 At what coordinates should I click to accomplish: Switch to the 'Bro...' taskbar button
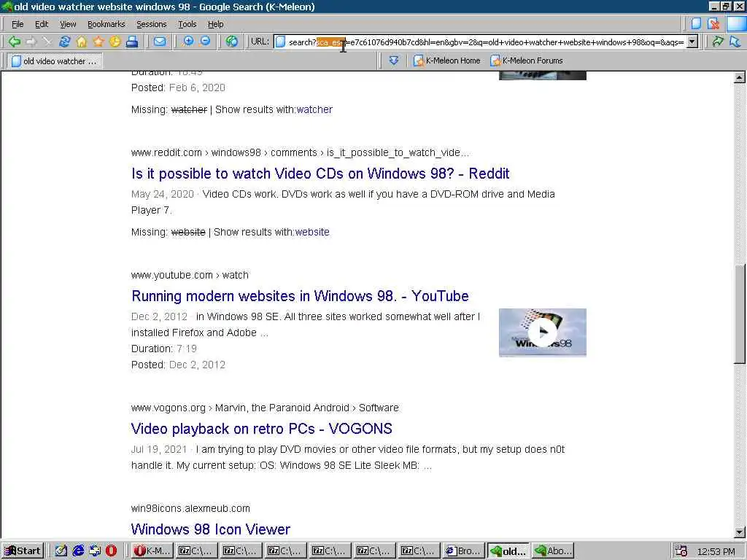click(463, 551)
